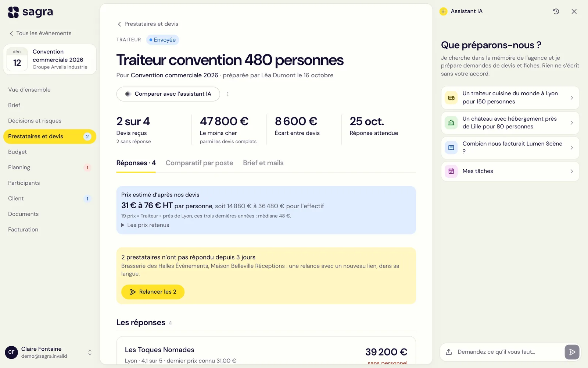Click Relancer les 2 button
The height and width of the screenshot is (368, 588).
pos(153,292)
